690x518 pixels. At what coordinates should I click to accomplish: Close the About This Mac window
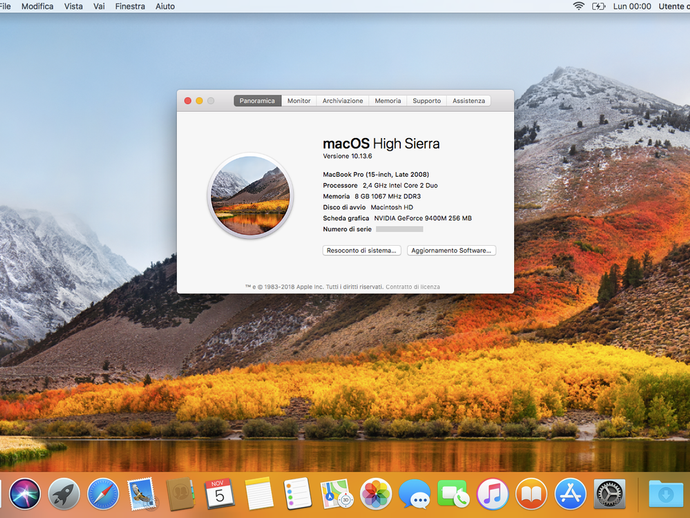pyautogui.click(x=187, y=101)
